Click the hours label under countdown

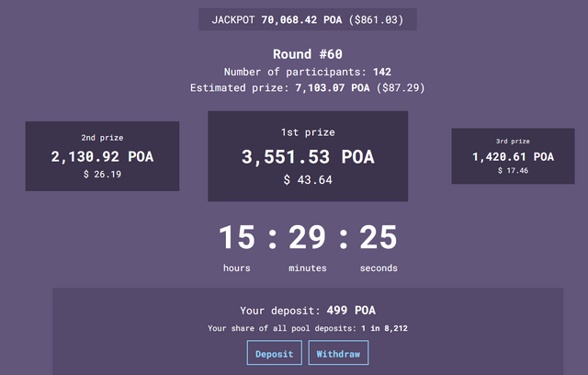coord(237,268)
